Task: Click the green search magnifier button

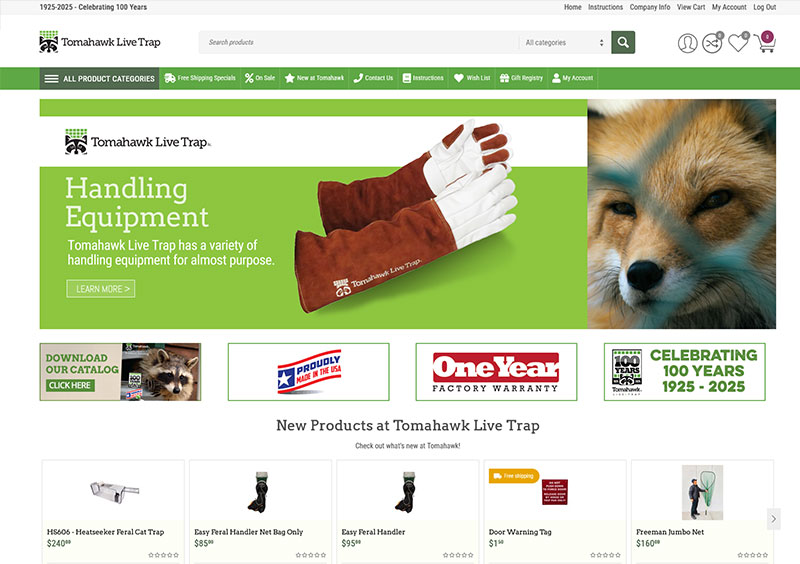Action: (x=623, y=42)
